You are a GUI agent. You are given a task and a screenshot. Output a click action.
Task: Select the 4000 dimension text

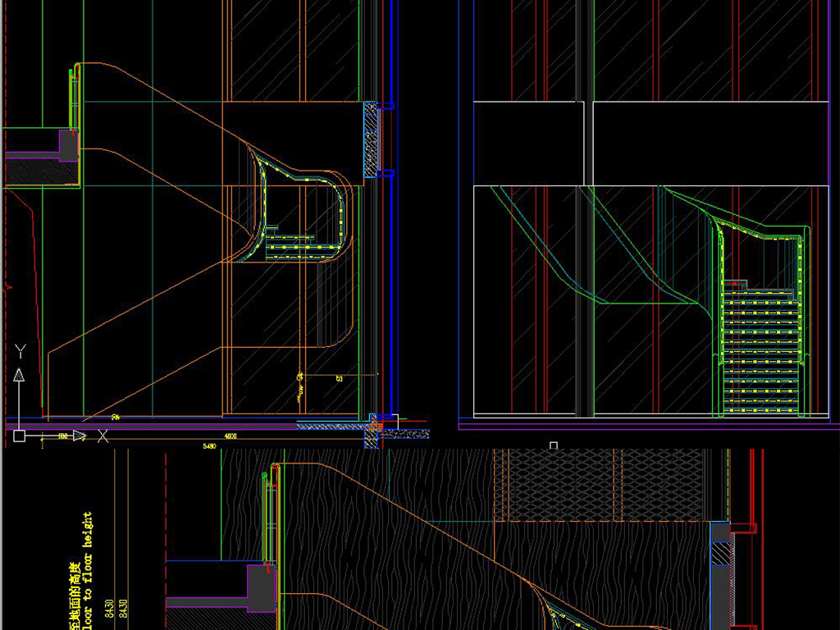(231, 437)
